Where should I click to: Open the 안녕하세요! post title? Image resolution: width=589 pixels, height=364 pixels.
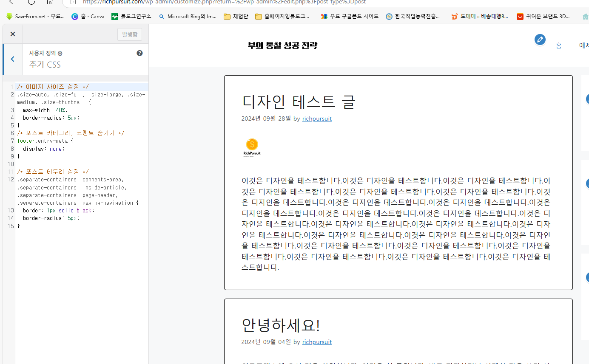tap(280, 325)
